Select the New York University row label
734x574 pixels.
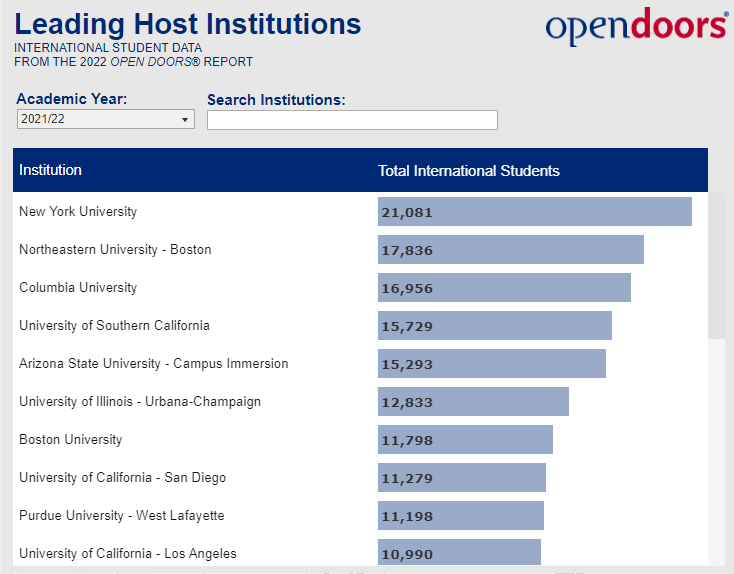(x=78, y=212)
